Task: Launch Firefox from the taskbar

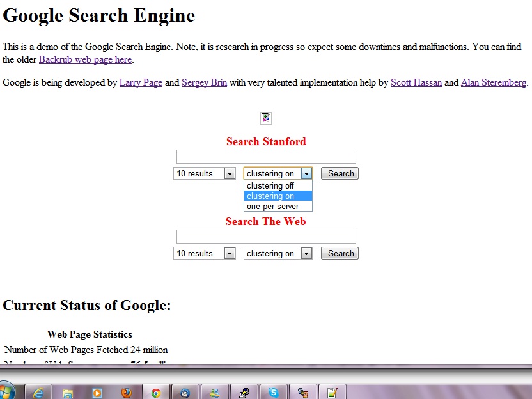Action: coord(126,392)
